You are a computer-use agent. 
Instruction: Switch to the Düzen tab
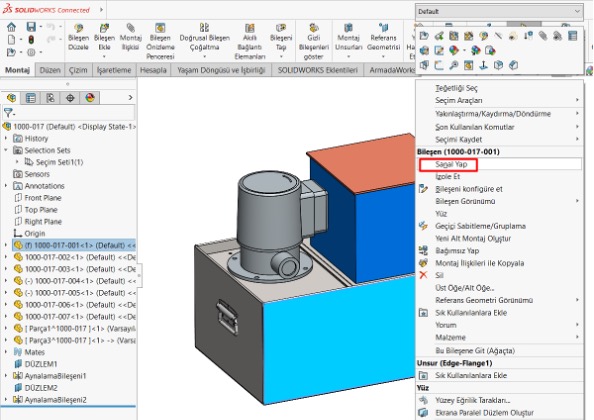(50, 70)
